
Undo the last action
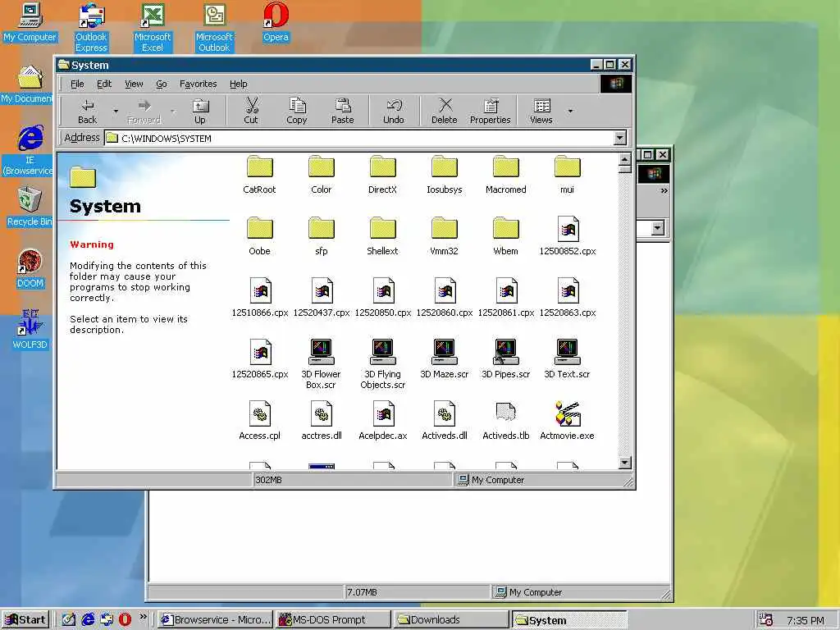(x=393, y=112)
